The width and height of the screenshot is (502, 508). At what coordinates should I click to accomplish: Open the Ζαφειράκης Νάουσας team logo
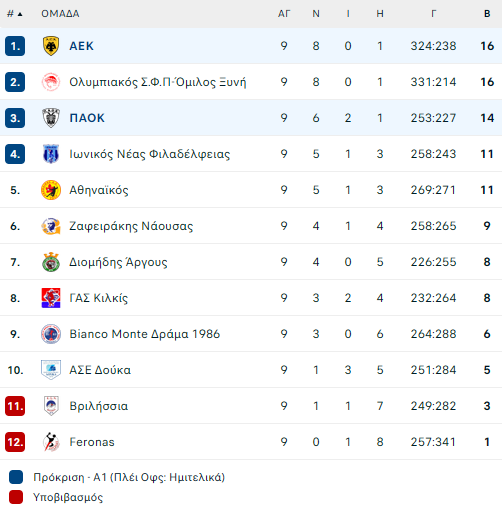51,226
